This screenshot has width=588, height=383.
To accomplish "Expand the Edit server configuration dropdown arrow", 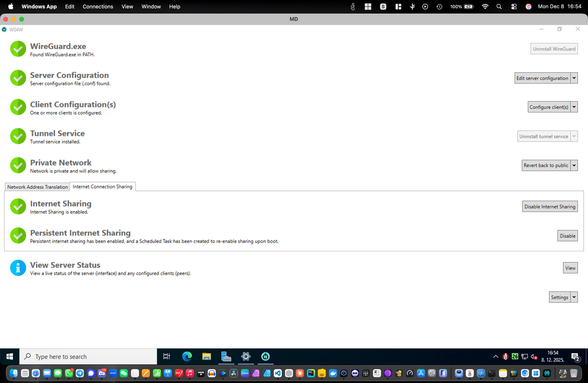I will pyautogui.click(x=574, y=78).
